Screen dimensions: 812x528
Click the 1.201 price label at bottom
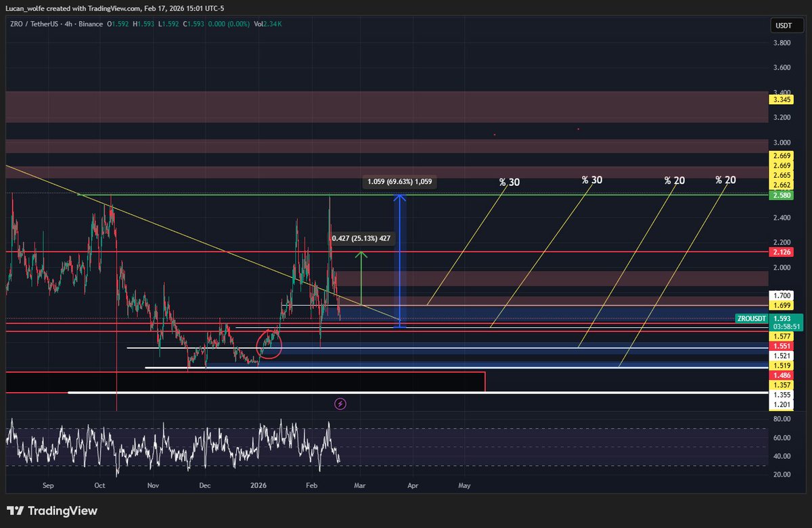tap(780, 404)
